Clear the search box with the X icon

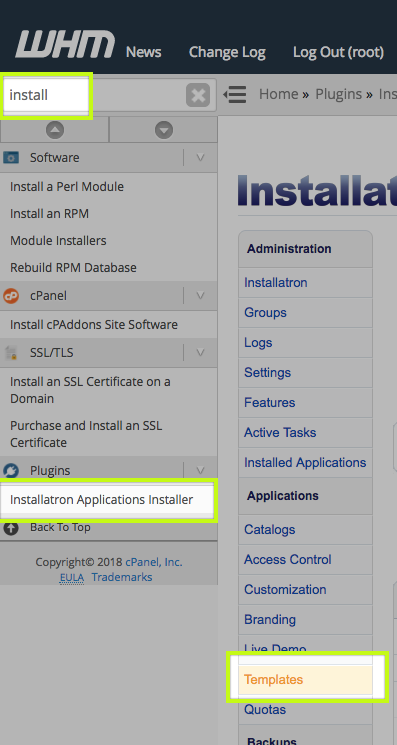(198, 96)
